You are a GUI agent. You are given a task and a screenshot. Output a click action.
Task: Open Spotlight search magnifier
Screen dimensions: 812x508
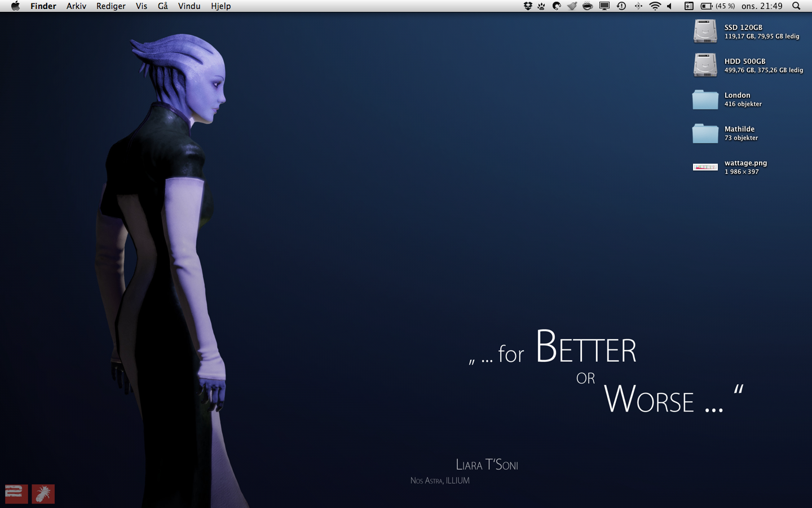coord(796,6)
